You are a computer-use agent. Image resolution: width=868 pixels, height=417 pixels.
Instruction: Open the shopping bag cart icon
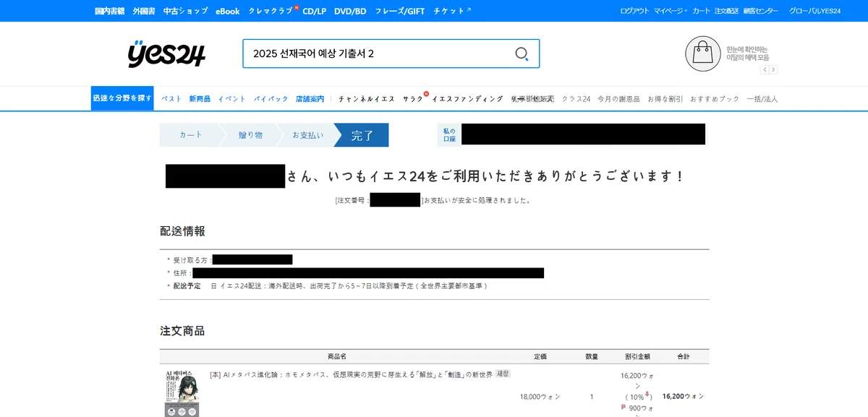tap(703, 53)
